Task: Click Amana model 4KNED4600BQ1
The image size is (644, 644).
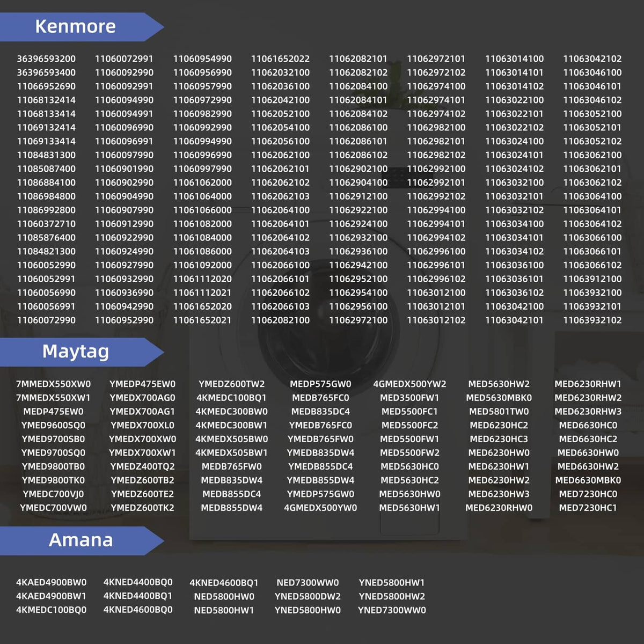Action: pos(224,582)
